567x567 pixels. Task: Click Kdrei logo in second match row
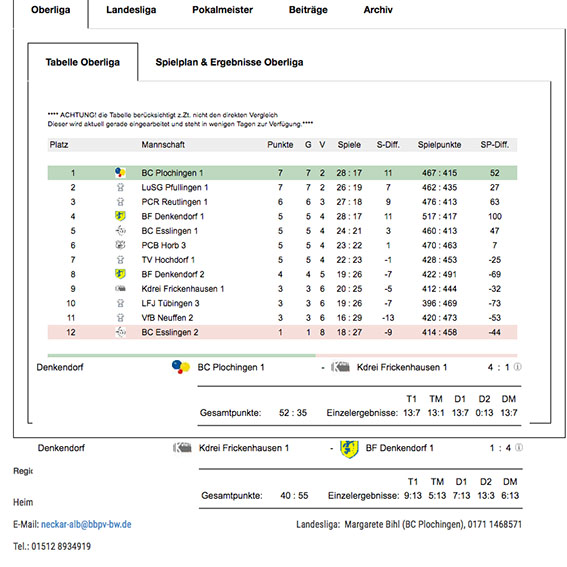[182, 448]
